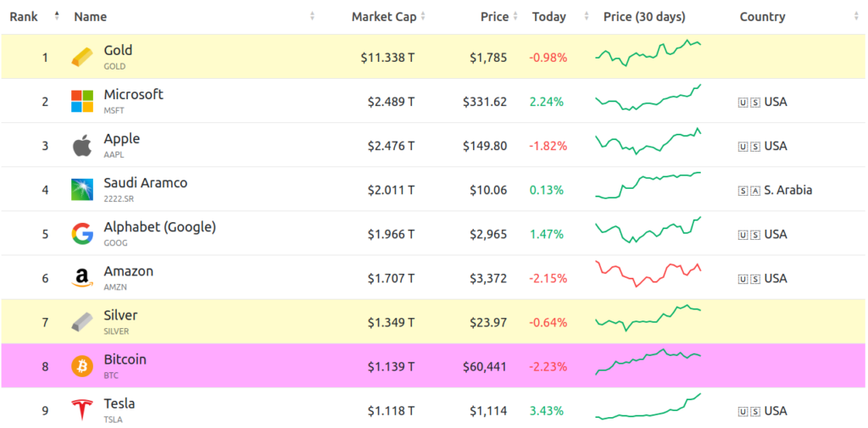Click Saudi Aramco's $10.06 price
This screenshot has width=868, height=428.
(488, 190)
